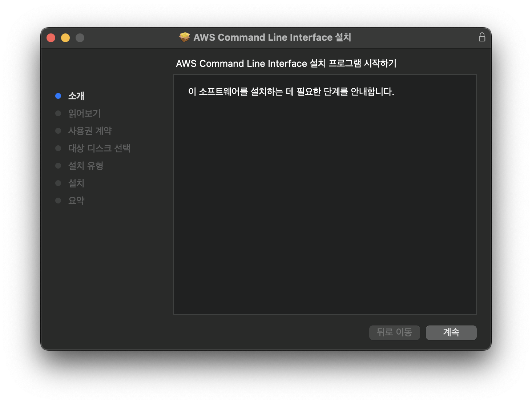Minimize the installer with the yellow button
Screen dimensions: 532x404
[x=65, y=38]
